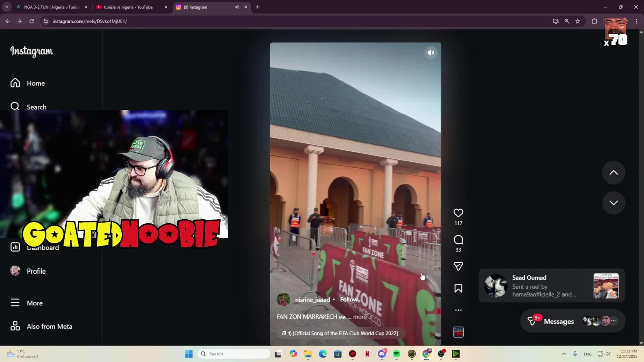The image size is (644, 362).
Task: Bookmark this page with the star icon
Action: [578, 21]
